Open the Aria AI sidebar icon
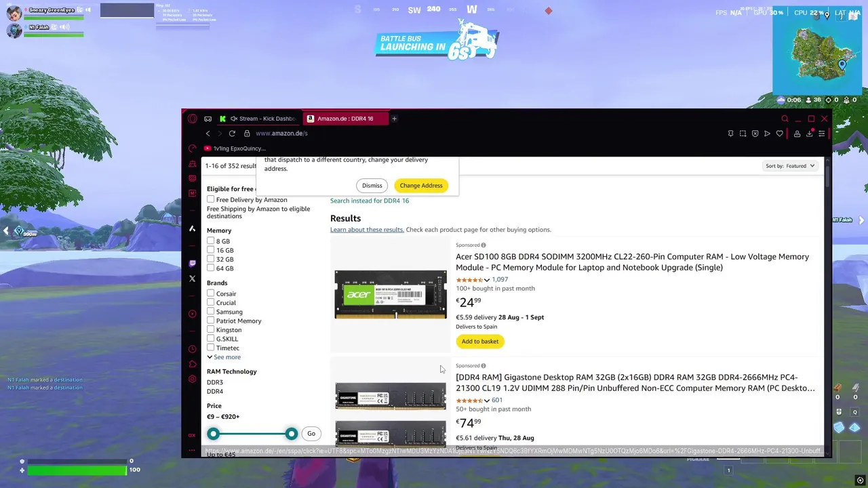868x488 pixels. [x=193, y=228]
